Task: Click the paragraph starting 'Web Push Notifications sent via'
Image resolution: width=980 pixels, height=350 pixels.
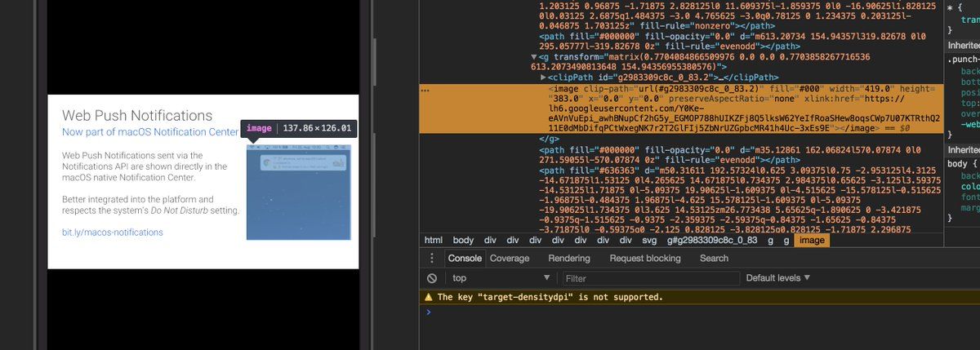Action: click(x=145, y=166)
